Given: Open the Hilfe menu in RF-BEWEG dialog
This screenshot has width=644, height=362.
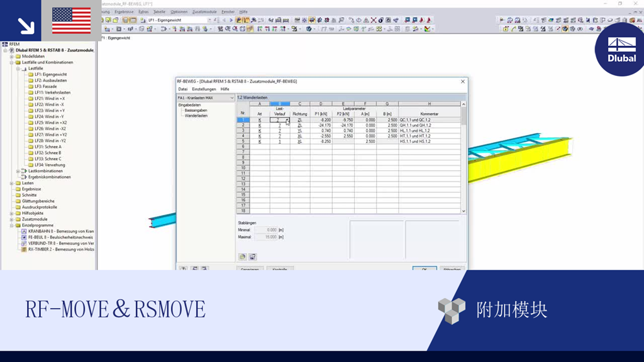Looking at the screenshot, I should 225,89.
